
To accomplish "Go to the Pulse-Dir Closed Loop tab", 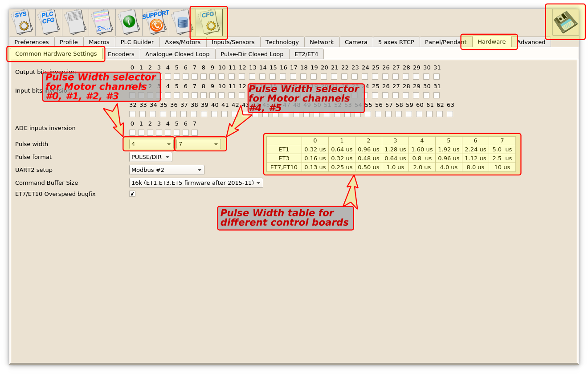I will pyautogui.click(x=252, y=54).
